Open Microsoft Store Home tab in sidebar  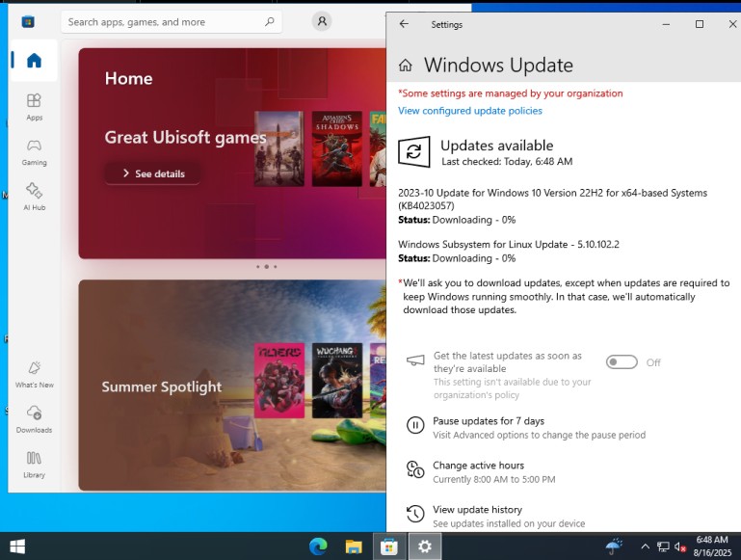coord(34,61)
